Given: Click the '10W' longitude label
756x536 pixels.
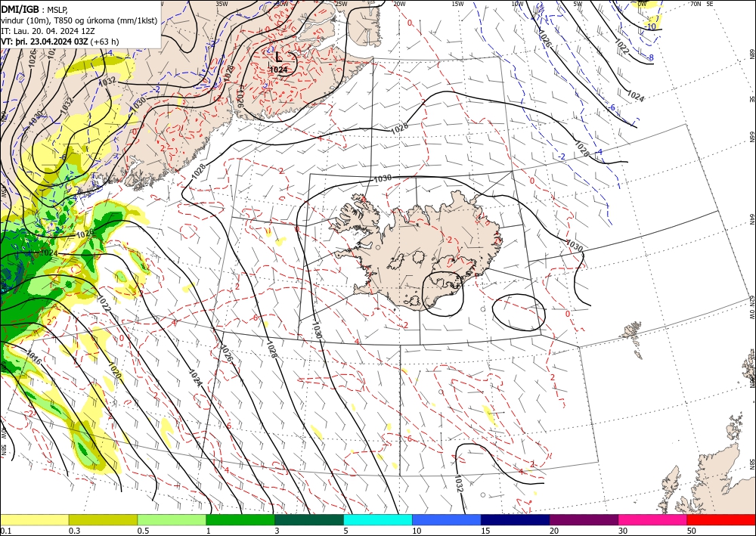Looking at the screenshot, I should pyautogui.click(x=517, y=4).
